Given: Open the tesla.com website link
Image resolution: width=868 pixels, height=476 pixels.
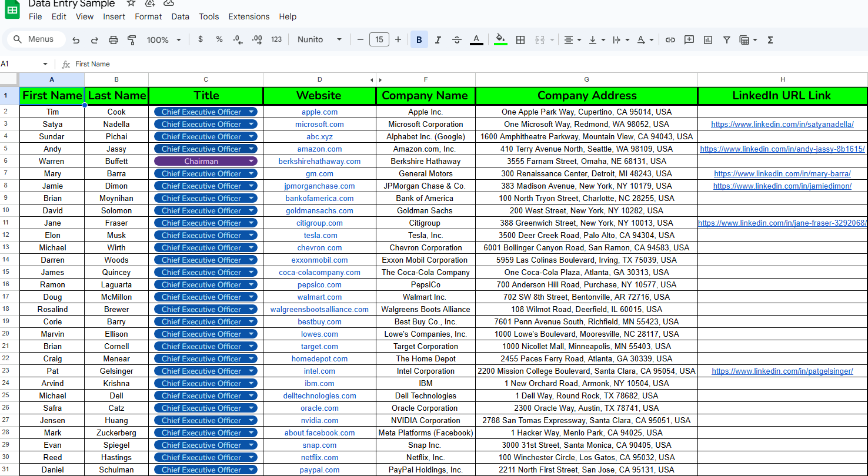Looking at the screenshot, I should tap(319, 235).
